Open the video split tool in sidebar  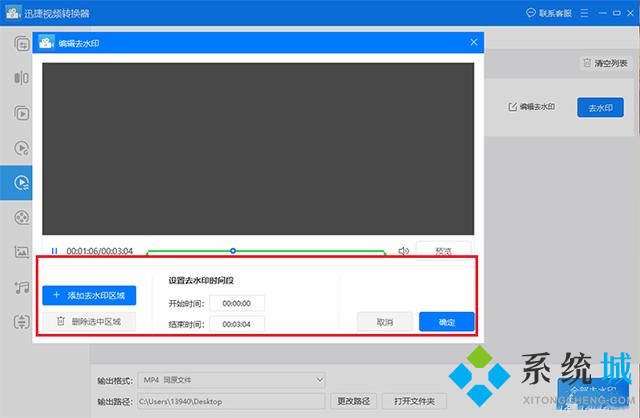tap(20, 78)
